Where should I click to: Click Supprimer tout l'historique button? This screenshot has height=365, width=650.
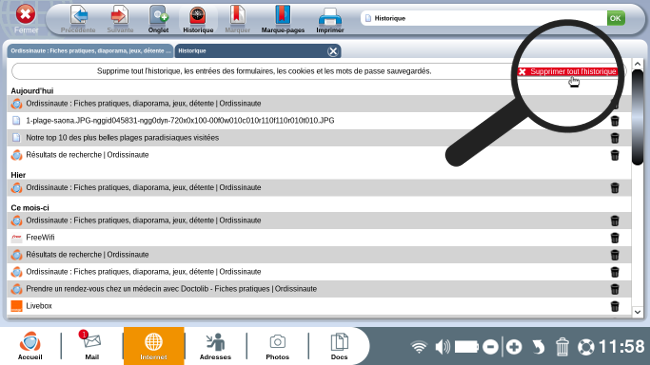pos(568,71)
